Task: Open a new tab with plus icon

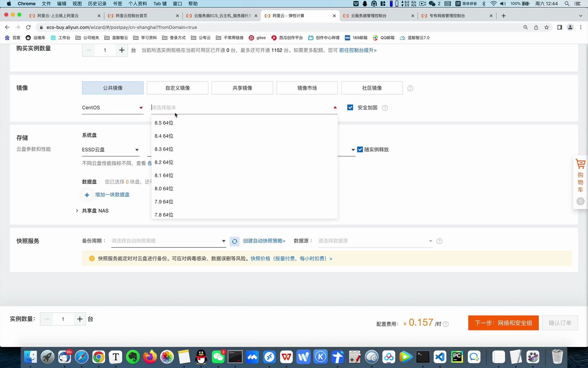Action: (504, 16)
